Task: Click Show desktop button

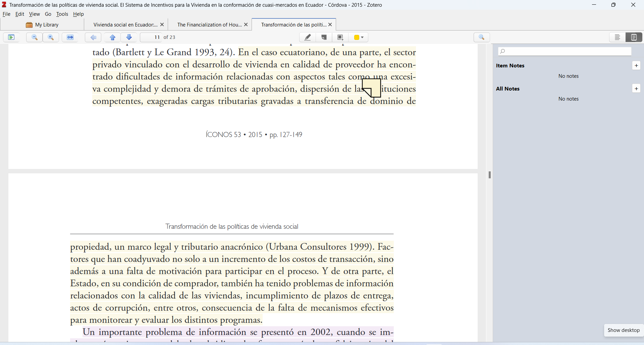Action: [624, 330]
